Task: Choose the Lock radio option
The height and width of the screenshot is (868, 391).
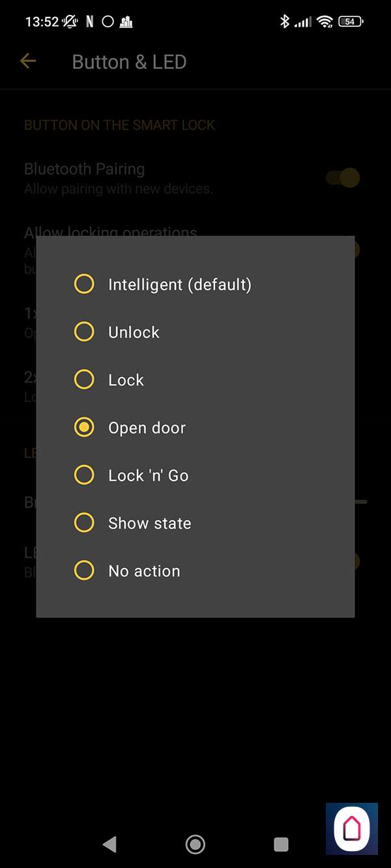Action: pyautogui.click(x=84, y=380)
